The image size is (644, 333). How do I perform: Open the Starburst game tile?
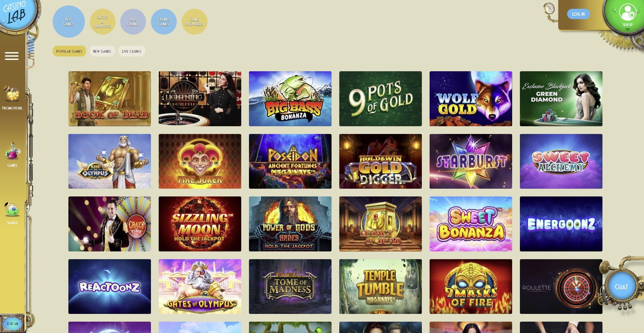(471, 161)
